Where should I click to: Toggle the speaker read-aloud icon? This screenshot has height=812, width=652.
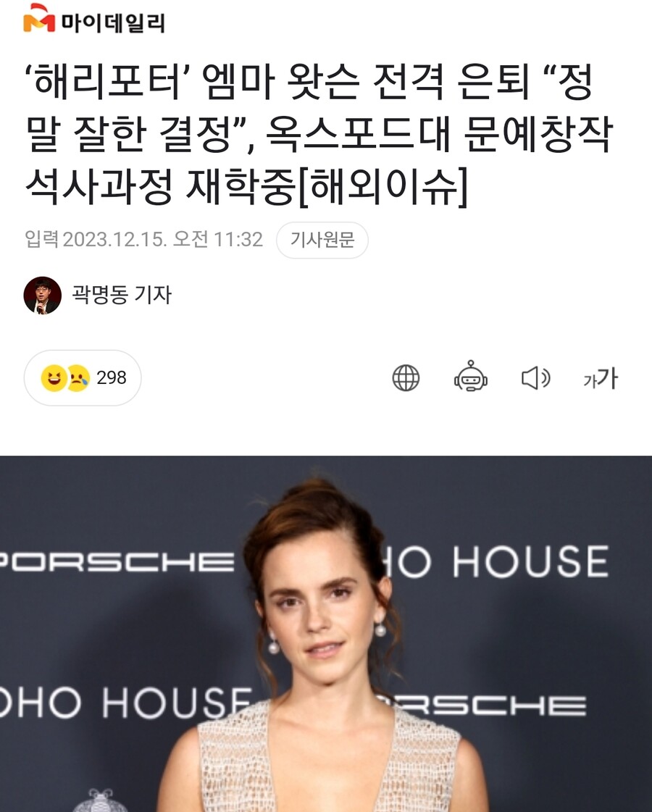535,377
